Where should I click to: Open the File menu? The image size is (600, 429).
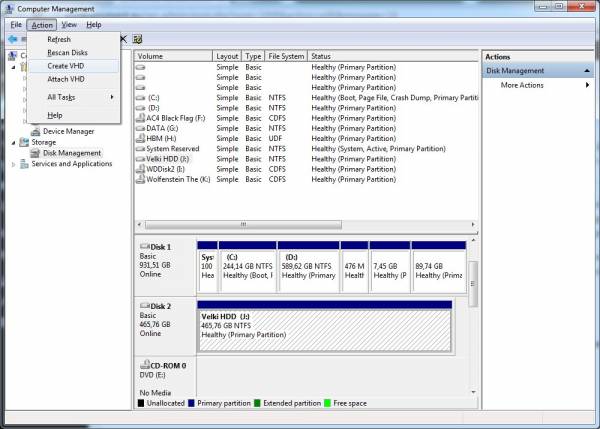point(16,25)
